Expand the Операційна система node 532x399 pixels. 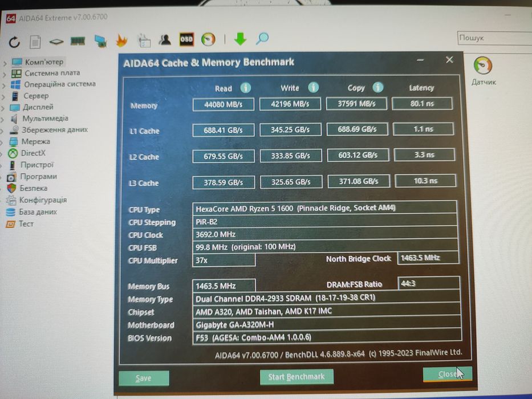click(4, 86)
